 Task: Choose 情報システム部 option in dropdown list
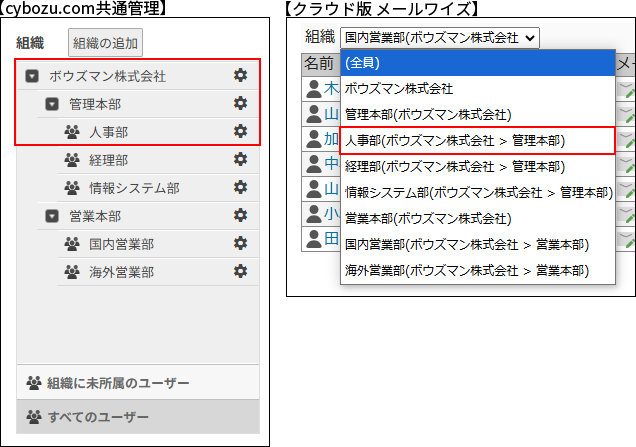pos(478,193)
